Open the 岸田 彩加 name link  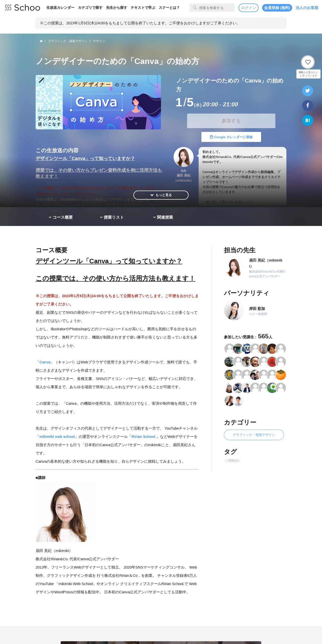tap(257, 309)
